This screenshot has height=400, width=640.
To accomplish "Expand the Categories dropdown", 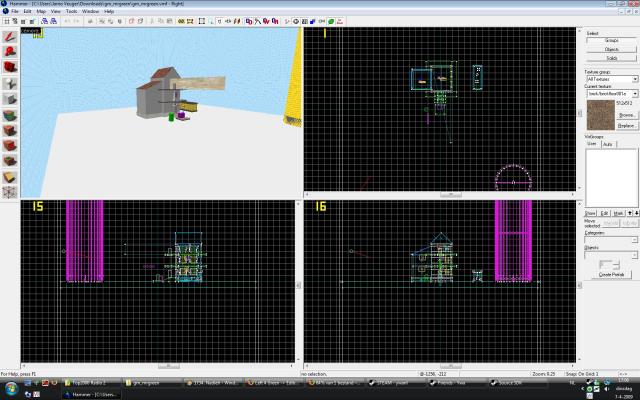I will [x=634, y=240].
